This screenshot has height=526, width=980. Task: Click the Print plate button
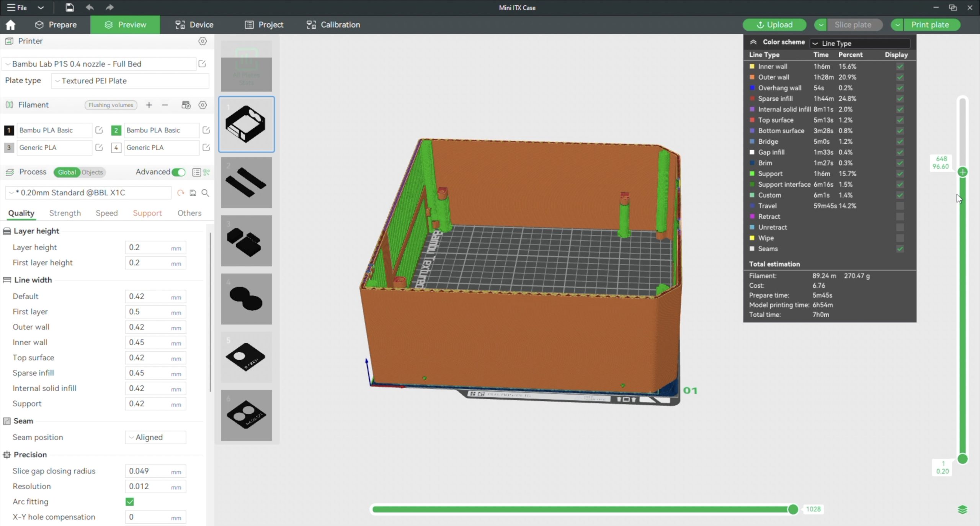click(930, 25)
